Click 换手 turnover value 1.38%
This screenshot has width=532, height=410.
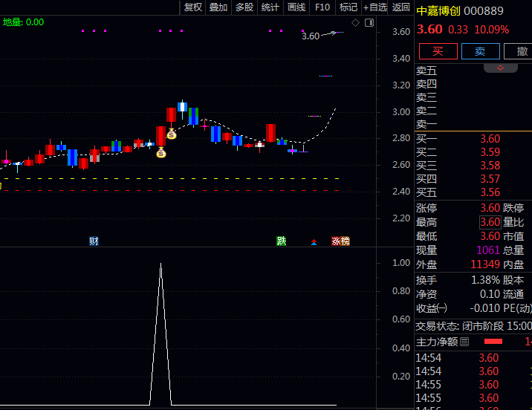click(485, 280)
